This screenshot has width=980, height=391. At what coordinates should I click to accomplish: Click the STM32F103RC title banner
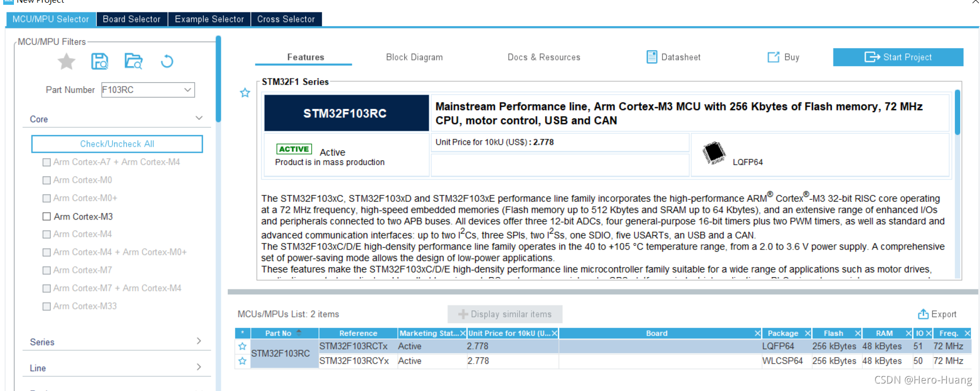click(x=346, y=113)
